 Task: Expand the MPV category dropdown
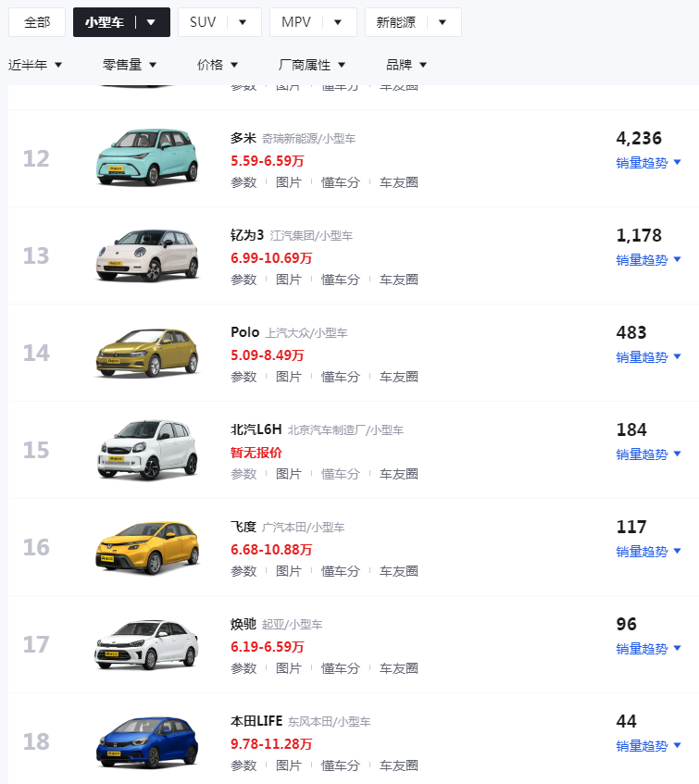click(x=338, y=22)
